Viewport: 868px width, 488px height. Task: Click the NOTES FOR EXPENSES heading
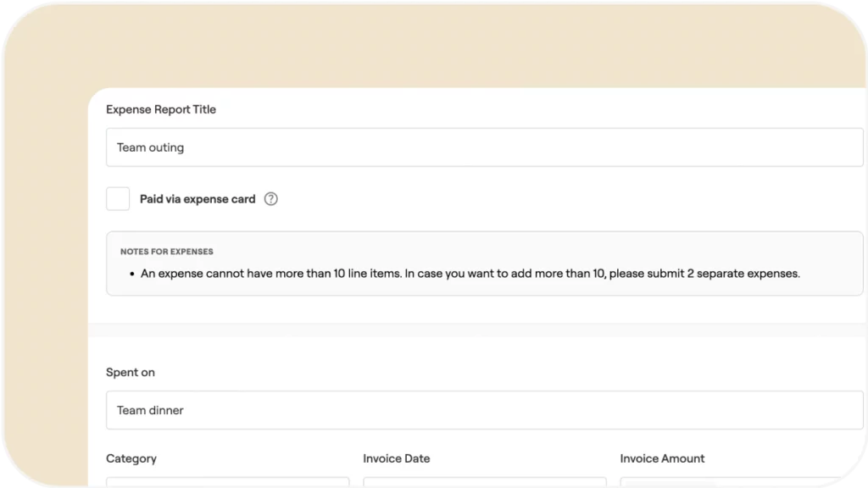167,252
